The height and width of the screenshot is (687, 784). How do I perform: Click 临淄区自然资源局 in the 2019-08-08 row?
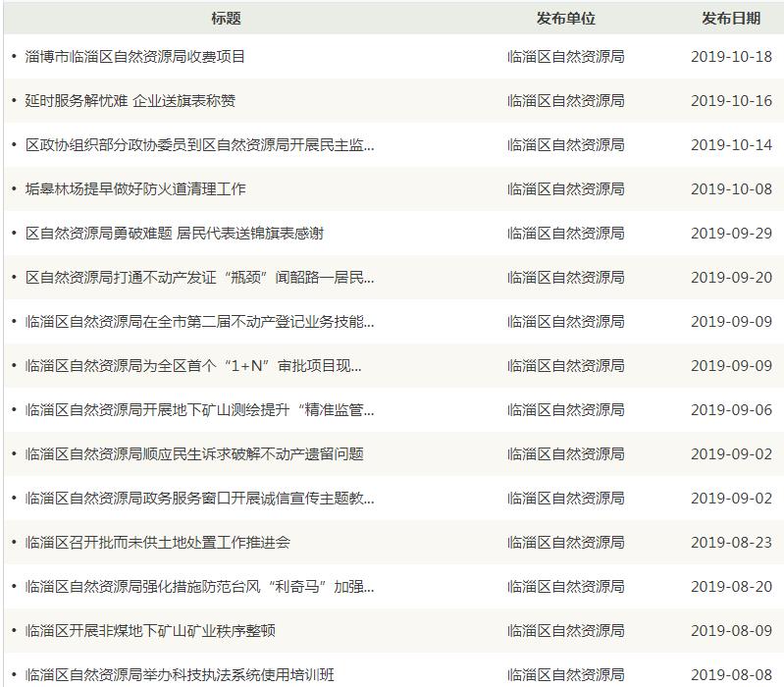pyautogui.click(x=566, y=674)
